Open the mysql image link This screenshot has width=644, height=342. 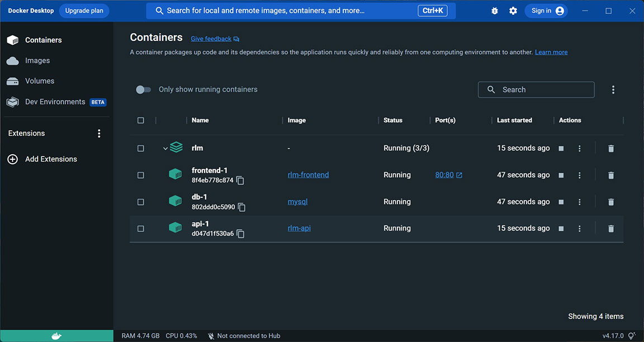pos(297,202)
